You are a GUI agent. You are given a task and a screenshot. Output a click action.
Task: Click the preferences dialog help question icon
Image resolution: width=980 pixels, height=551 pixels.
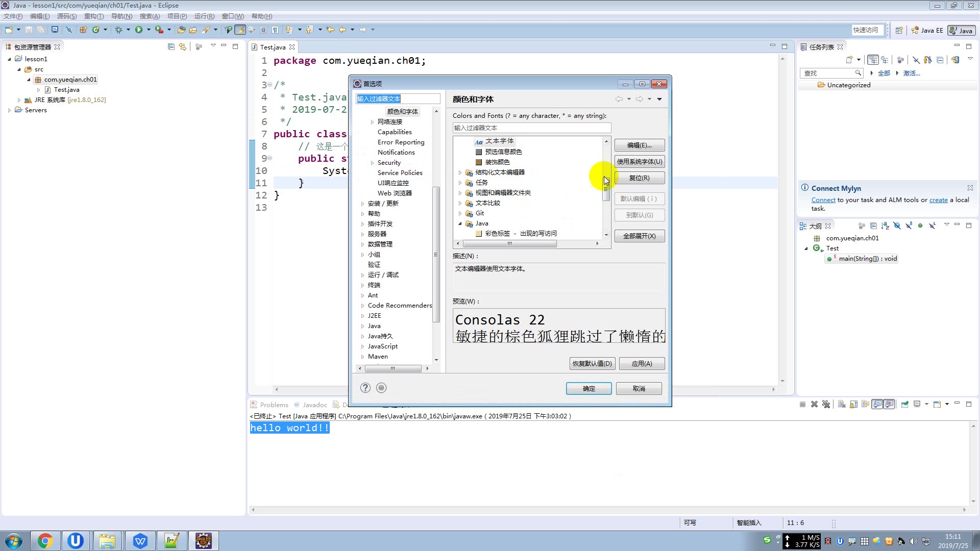pyautogui.click(x=365, y=388)
